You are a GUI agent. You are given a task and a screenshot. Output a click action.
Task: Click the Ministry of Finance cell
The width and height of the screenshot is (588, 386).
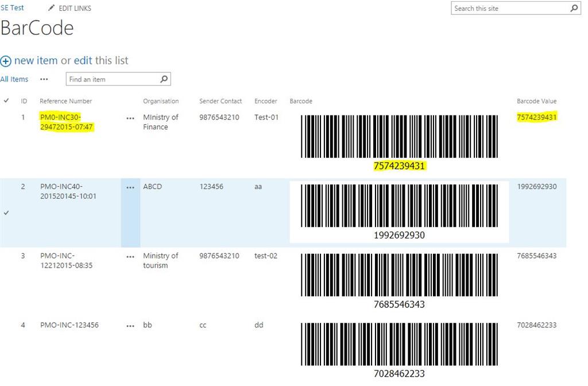click(161, 122)
